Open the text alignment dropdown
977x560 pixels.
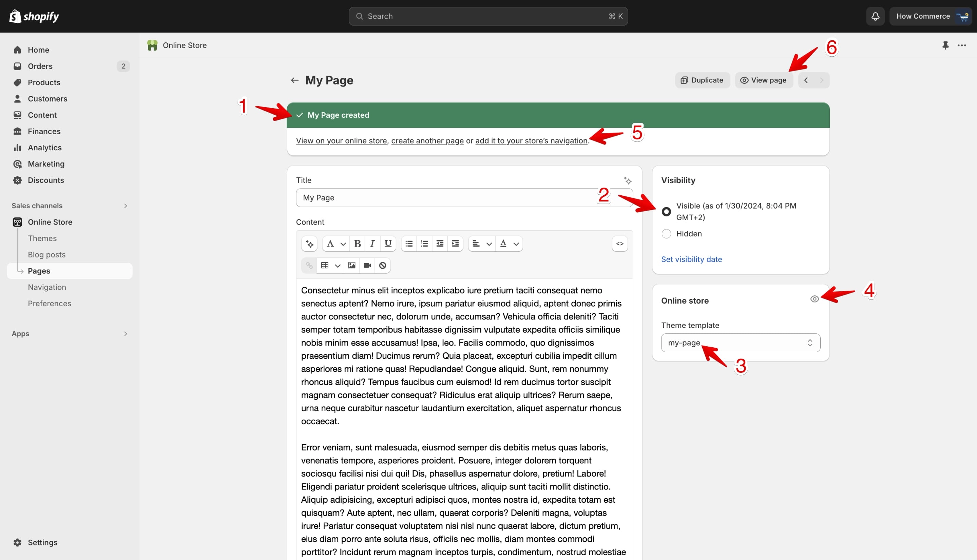(x=482, y=244)
